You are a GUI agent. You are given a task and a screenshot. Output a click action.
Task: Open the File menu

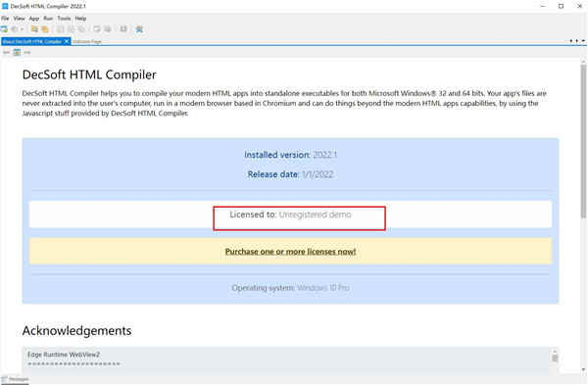coord(5,18)
